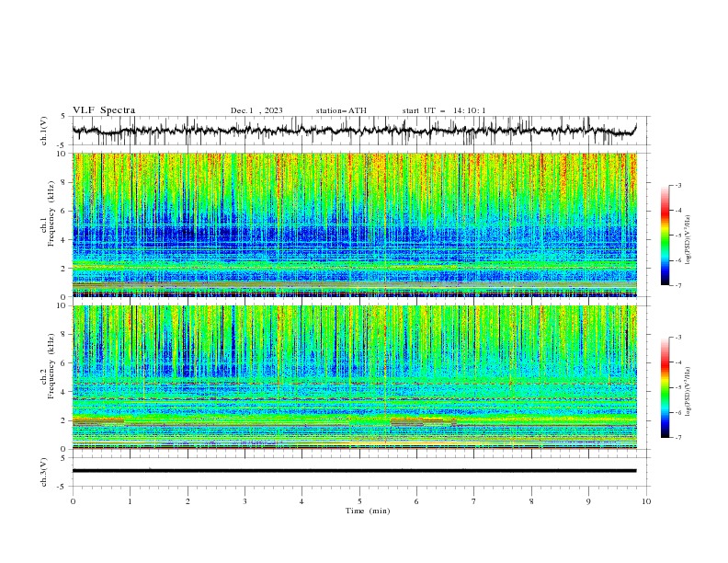Click the "-7" tick on the ch.2 colorbar
This screenshot has height=563, width=728.
coord(677,437)
